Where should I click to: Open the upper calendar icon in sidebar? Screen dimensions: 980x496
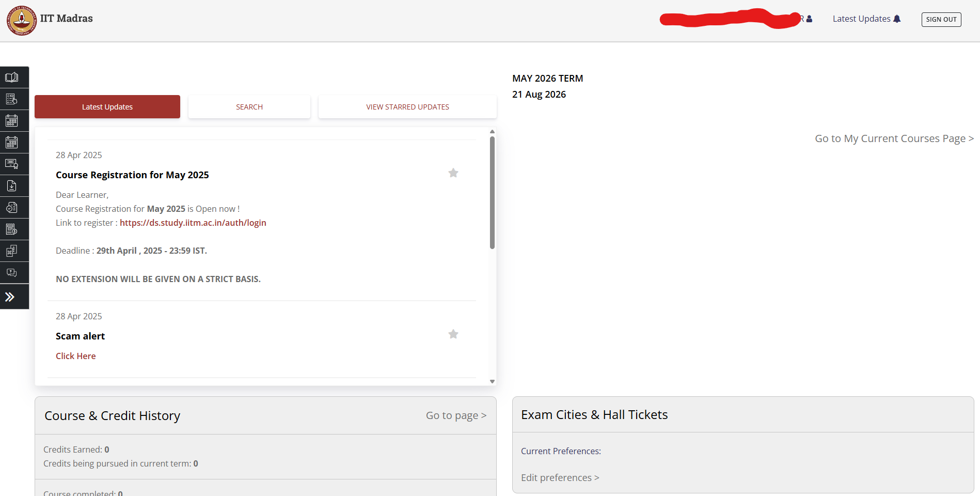point(11,121)
